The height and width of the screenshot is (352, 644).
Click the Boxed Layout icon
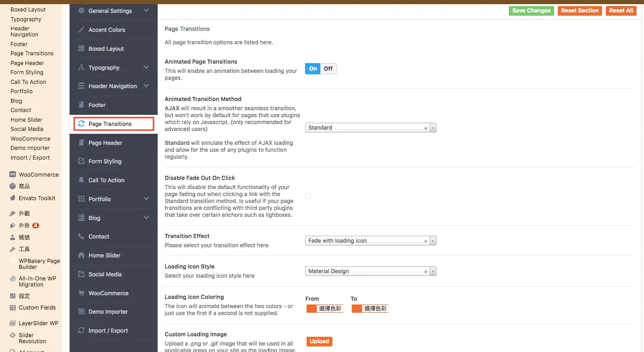(x=81, y=48)
